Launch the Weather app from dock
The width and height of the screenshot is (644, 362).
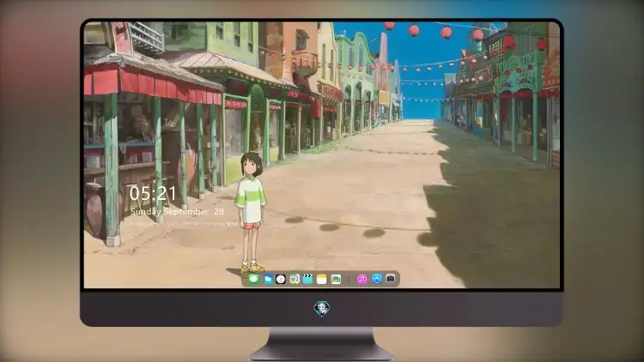[268, 279]
